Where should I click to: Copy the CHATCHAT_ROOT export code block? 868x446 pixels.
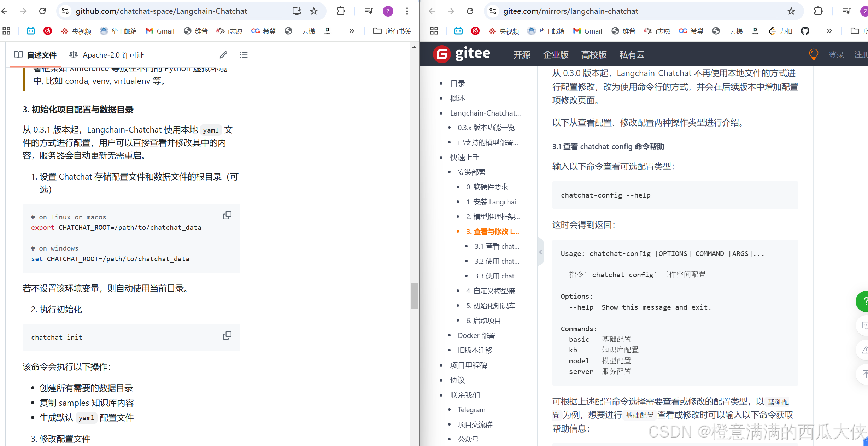click(x=227, y=215)
